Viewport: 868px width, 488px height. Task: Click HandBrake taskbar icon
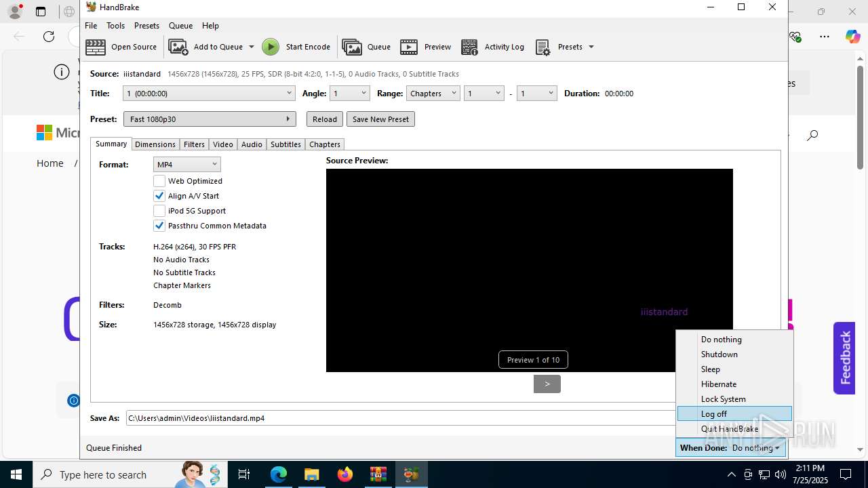tap(412, 474)
